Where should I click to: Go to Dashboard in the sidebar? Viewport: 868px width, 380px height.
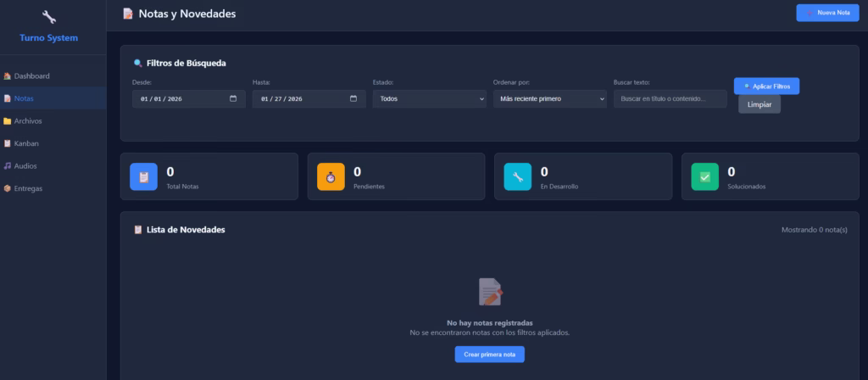[31, 76]
